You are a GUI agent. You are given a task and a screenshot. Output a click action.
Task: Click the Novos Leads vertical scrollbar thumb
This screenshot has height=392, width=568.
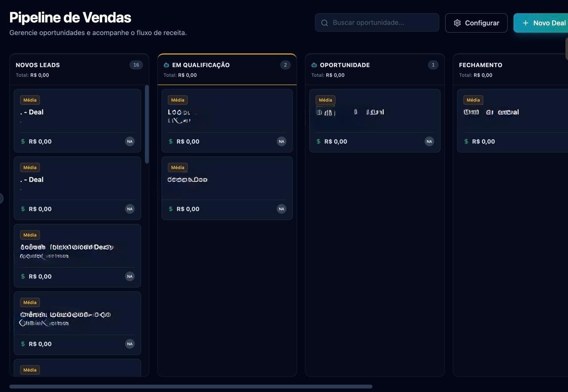(147, 125)
